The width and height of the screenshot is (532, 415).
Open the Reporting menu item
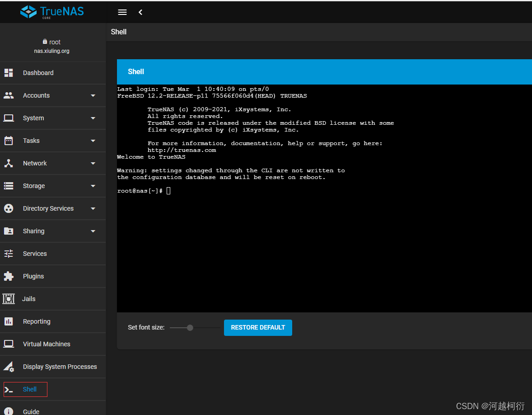pyautogui.click(x=53, y=321)
